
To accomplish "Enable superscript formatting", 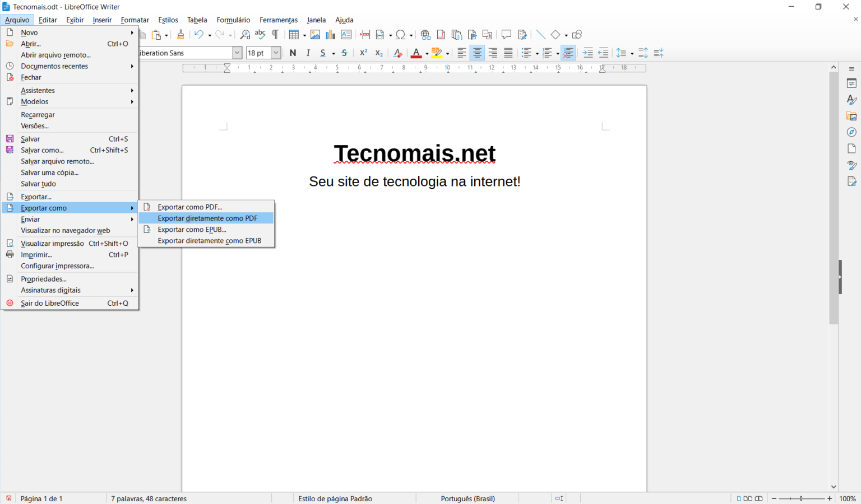I will point(363,53).
